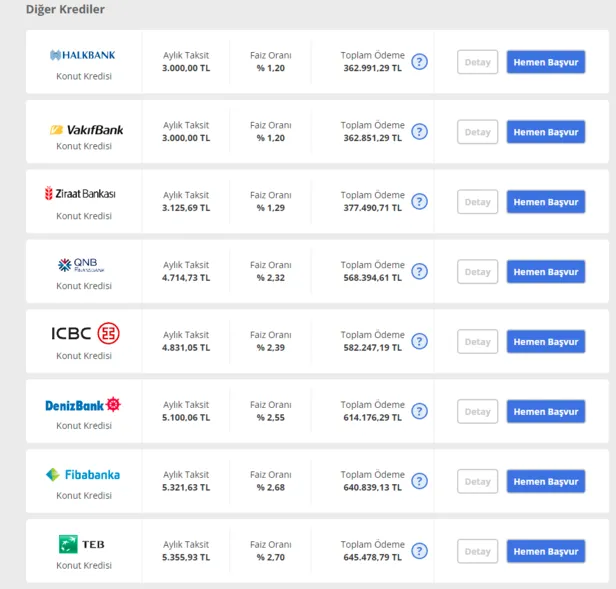This screenshot has height=589, width=616.
Task: Open the VakıfBank total payment help icon
Action: click(x=419, y=132)
